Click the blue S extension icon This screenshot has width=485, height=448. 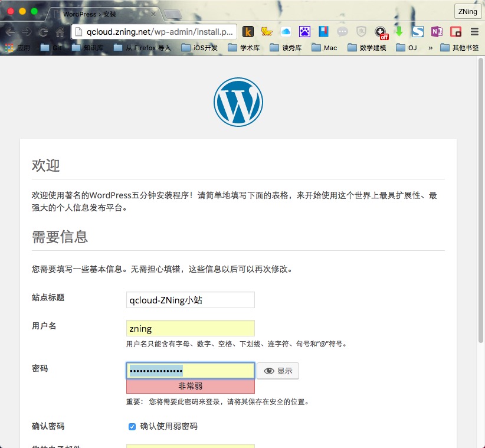pyautogui.click(x=418, y=31)
